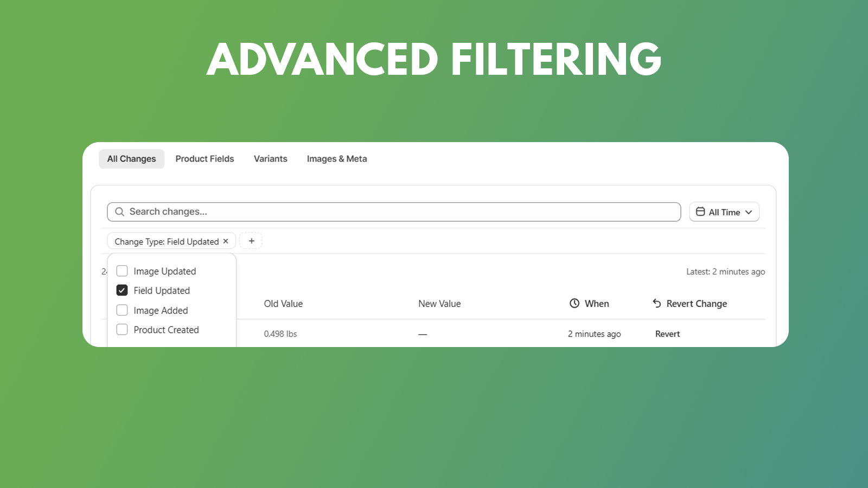Image resolution: width=868 pixels, height=488 pixels.
Task: Click the Revert link for the weight change
Action: 667,333
